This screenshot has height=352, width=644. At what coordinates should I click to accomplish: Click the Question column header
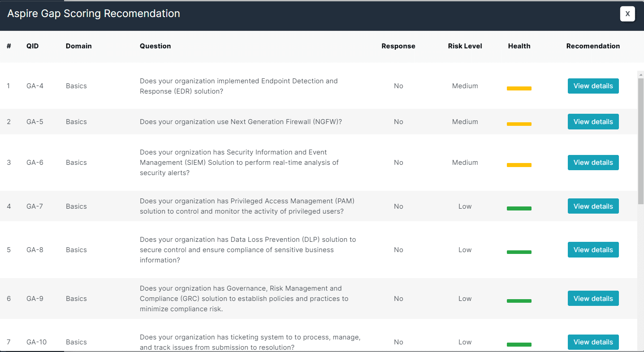pos(155,46)
